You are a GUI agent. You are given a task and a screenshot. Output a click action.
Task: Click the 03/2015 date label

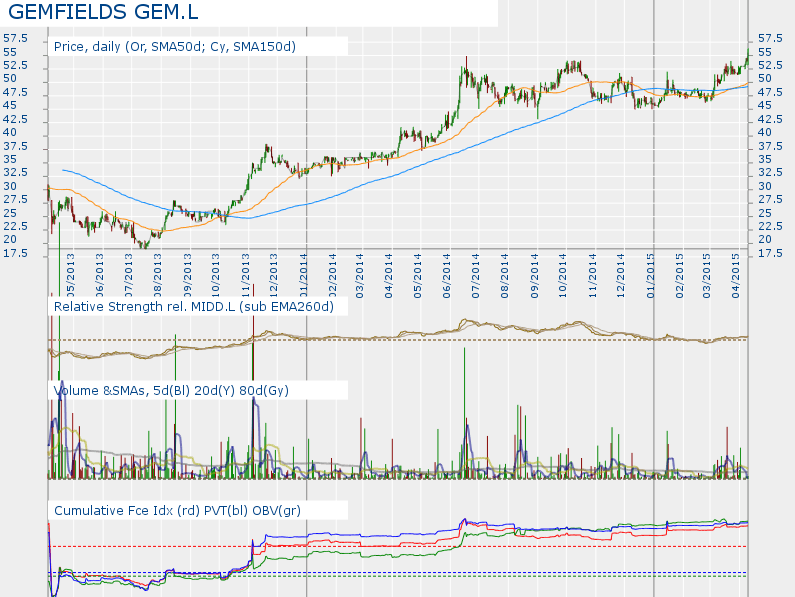point(707,275)
